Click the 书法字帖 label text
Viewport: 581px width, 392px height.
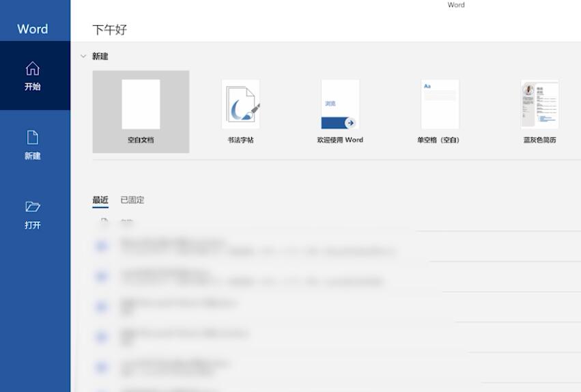pyautogui.click(x=240, y=140)
